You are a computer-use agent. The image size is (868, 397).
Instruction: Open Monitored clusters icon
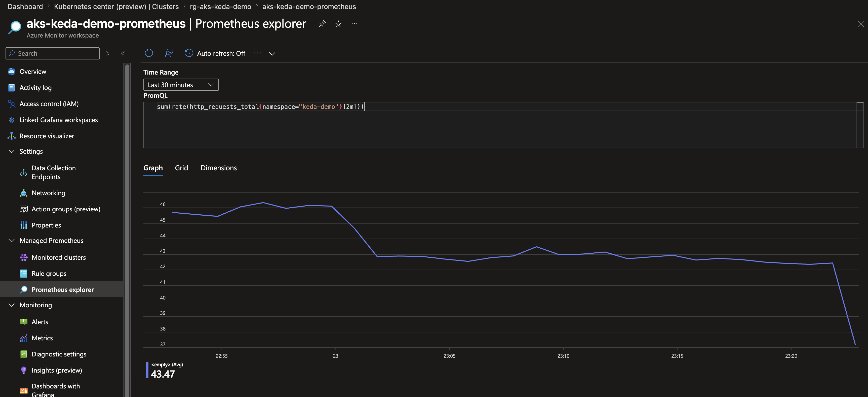pyautogui.click(x=24, y=257)
